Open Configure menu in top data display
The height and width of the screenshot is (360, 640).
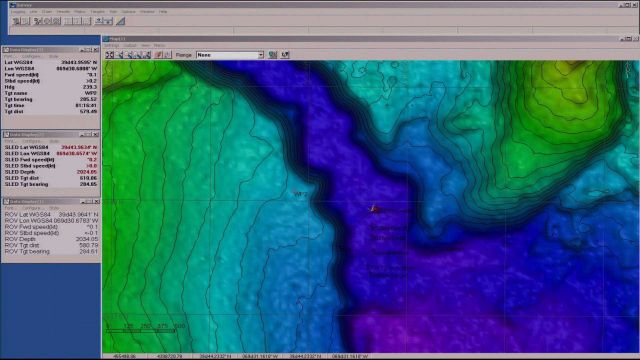31,56
